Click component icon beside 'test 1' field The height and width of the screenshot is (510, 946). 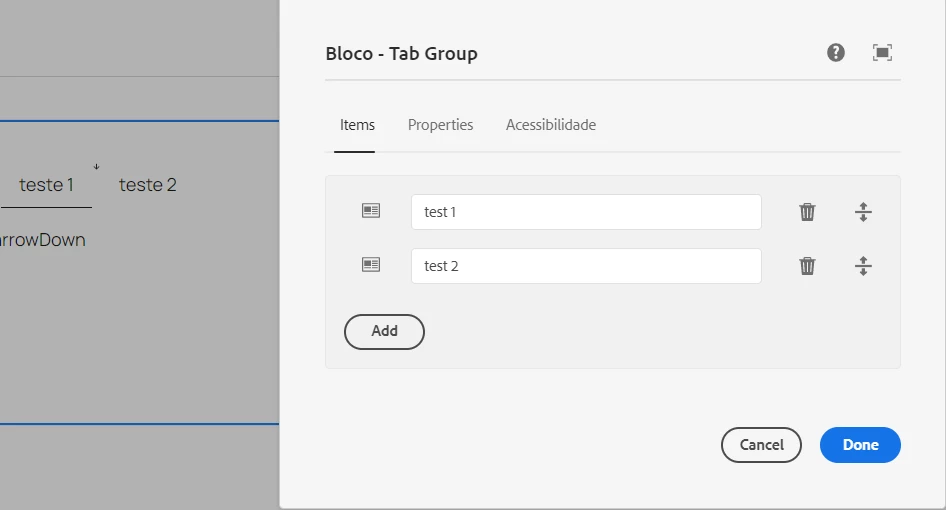point(371,211)
